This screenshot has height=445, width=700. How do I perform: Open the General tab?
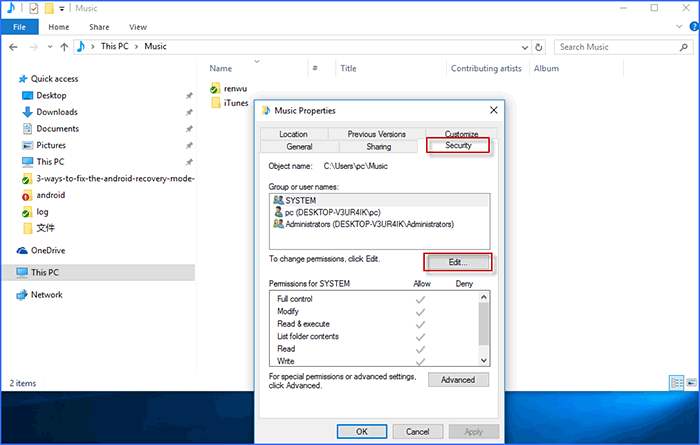[x=300, y=146]
